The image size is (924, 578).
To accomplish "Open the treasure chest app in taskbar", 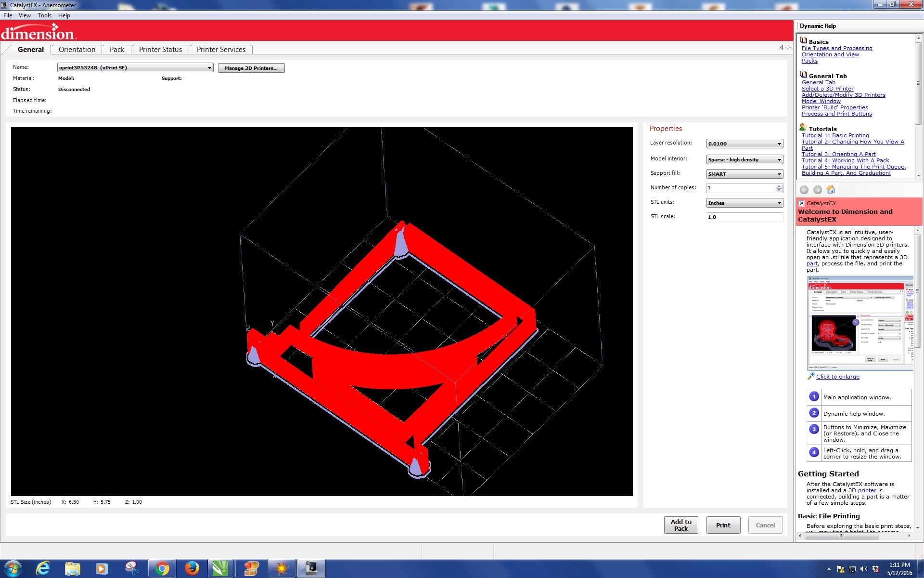I will [251, 569].
